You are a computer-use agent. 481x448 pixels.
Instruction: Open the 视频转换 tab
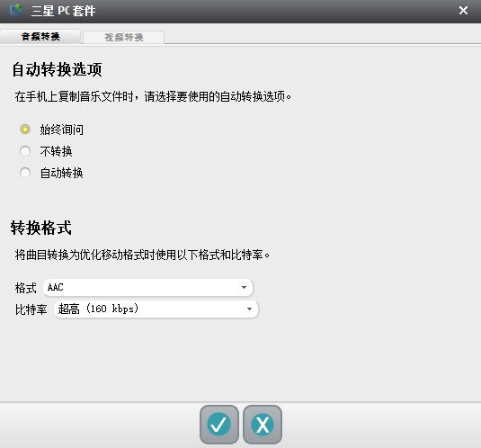click(x=124, y=38)
